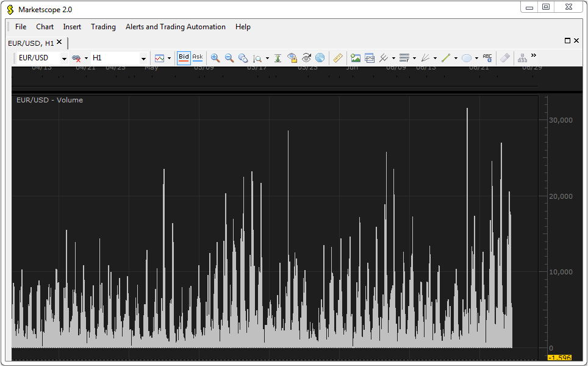Select the ellipse shape tool

(467, 58)
